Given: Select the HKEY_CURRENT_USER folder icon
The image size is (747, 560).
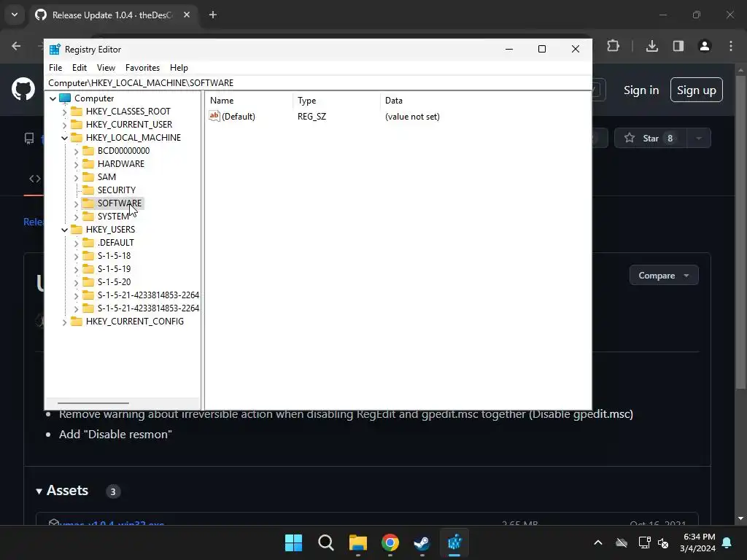Looking at the screenshot, I should pos(76,124).
